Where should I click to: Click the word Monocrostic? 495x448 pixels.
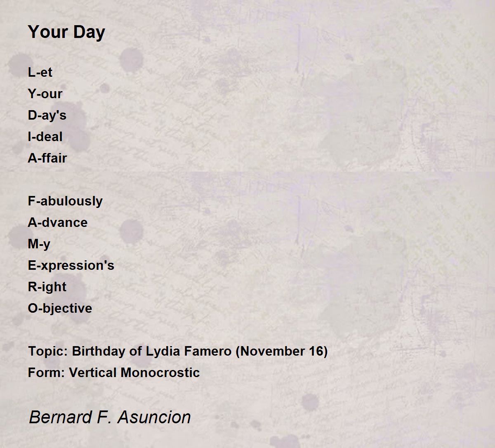click(160, 373)
